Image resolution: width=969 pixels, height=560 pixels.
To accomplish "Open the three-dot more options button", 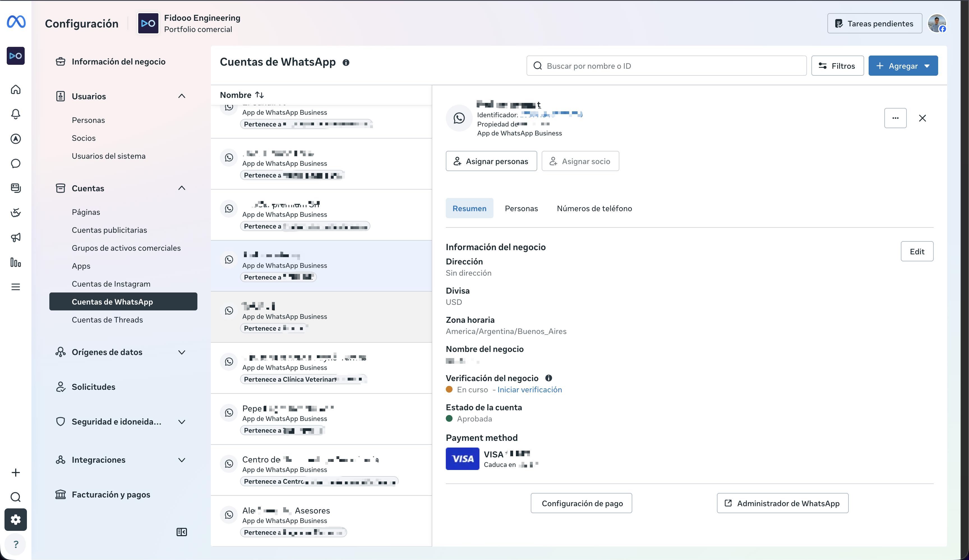I will click(x=895, y=118).
